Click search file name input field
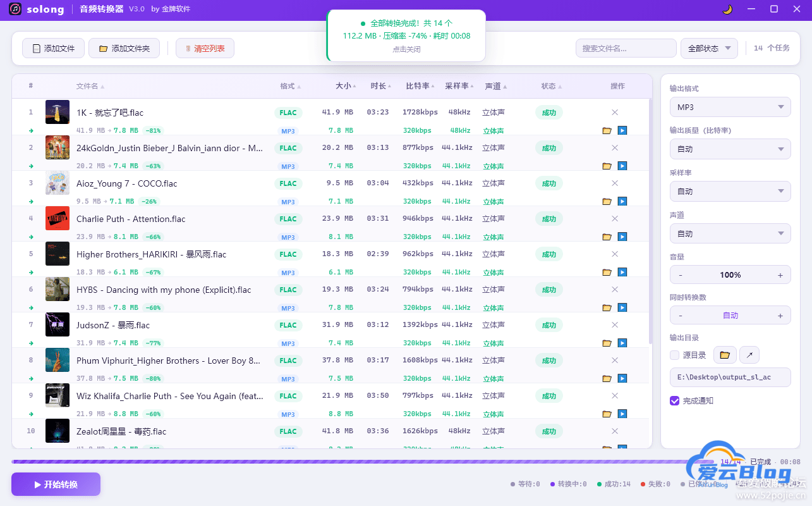 point(626,48)
